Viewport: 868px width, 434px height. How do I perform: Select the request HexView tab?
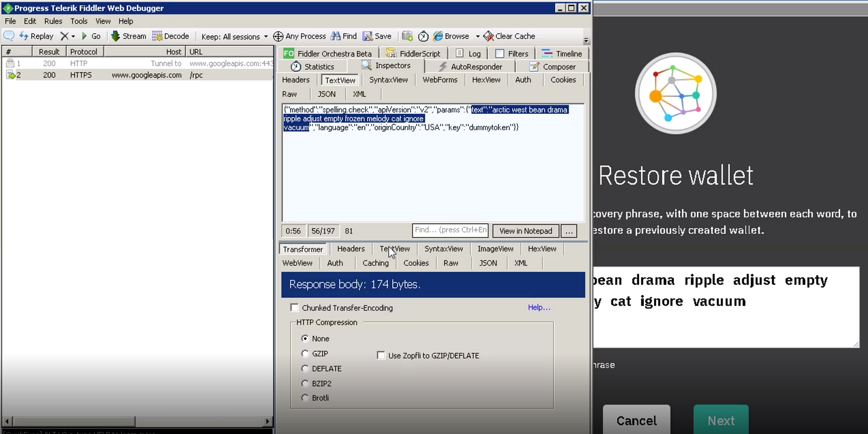tap(486, 80)
